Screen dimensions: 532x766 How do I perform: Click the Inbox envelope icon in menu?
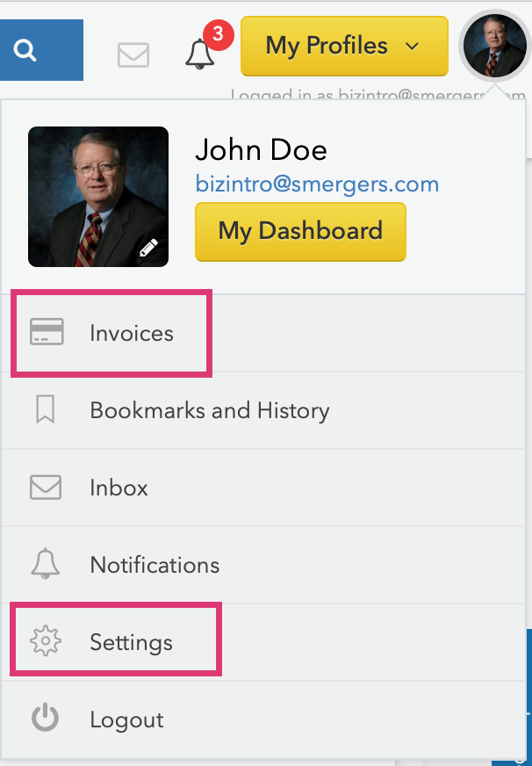click(x=46, y=488)
